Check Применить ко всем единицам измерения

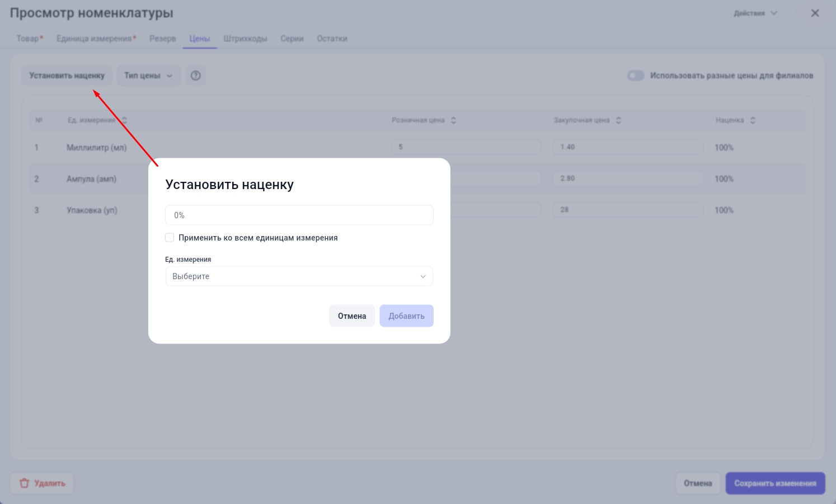click(170, 238)
